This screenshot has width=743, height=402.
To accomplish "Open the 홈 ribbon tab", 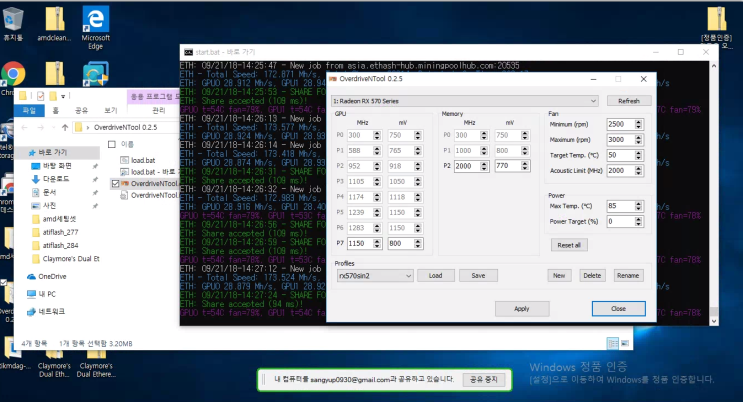I will point(55,110).
